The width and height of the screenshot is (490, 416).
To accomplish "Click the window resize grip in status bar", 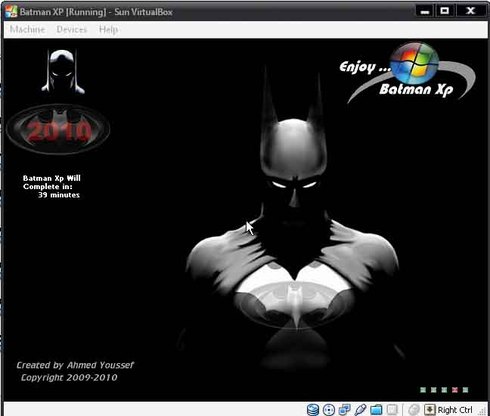I will click(x=482, y=411).
